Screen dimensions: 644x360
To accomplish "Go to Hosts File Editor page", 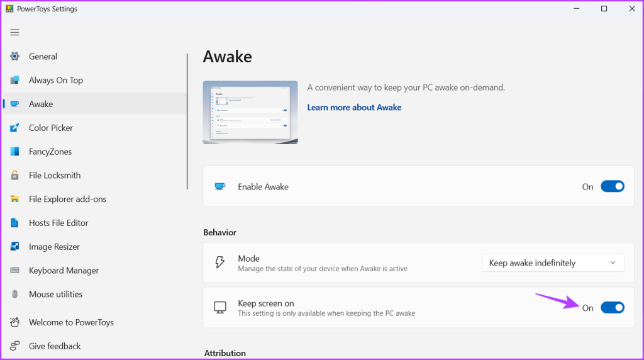I will pyautogui.click(x=94, y=223).
